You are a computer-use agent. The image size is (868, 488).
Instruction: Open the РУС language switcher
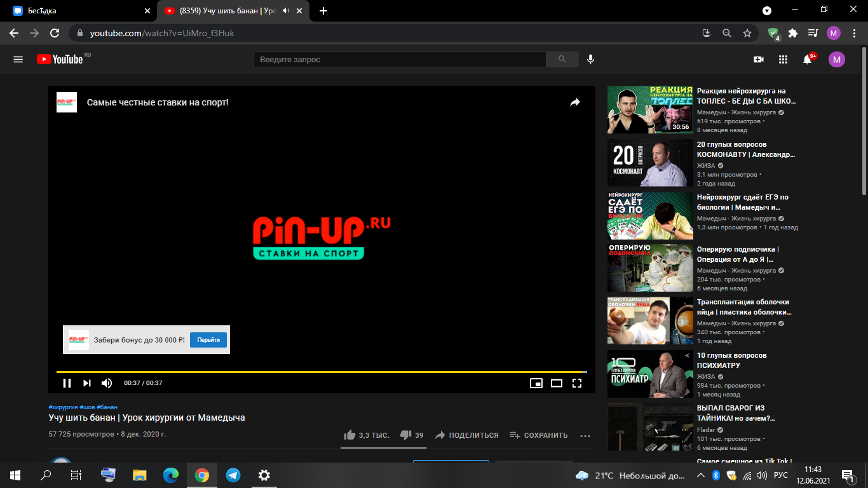(x=781, y=475)
